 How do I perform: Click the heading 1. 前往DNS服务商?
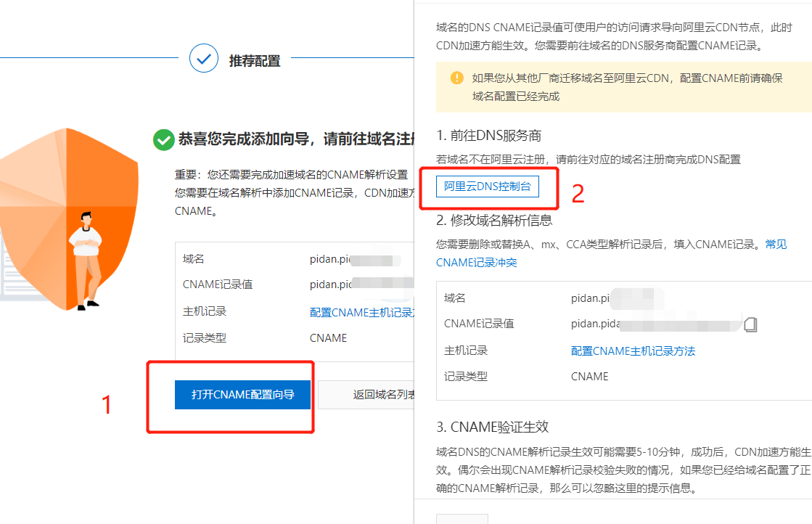click(488, 136)
